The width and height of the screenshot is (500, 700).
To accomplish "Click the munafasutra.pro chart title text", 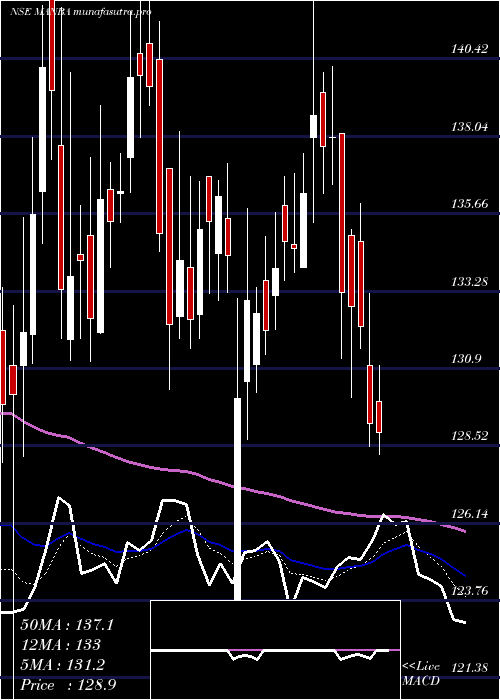I will tap(111, 12).
